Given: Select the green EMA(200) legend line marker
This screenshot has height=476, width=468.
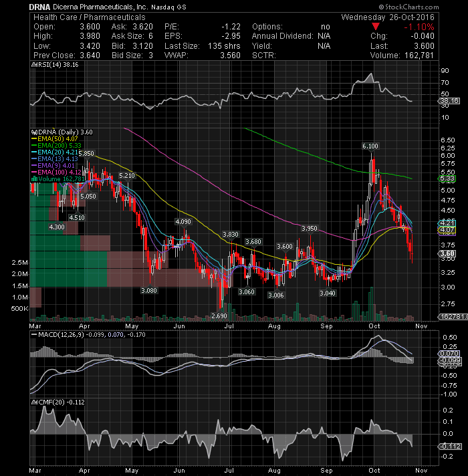Looking at the screenshot, I should click(x=34, y=146).
